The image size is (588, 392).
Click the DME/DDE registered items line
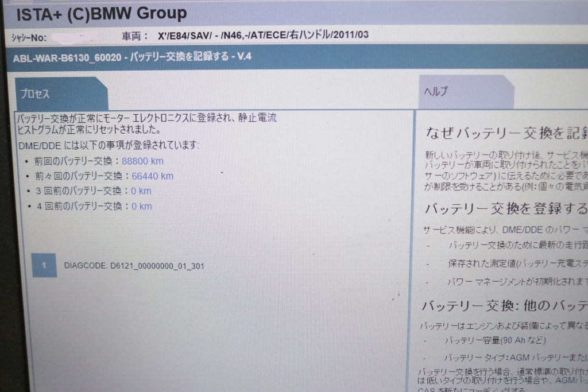coord(109,145)
